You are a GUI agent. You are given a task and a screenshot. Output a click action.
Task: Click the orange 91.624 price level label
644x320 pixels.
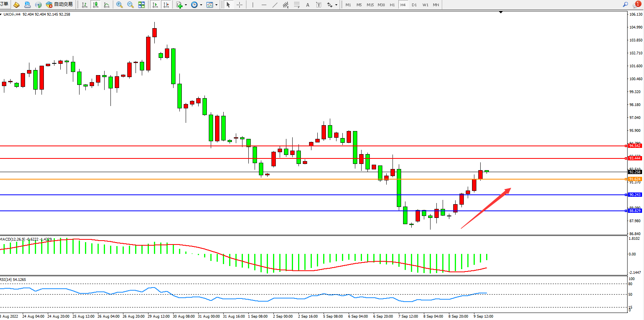click(x=635, y=179)
